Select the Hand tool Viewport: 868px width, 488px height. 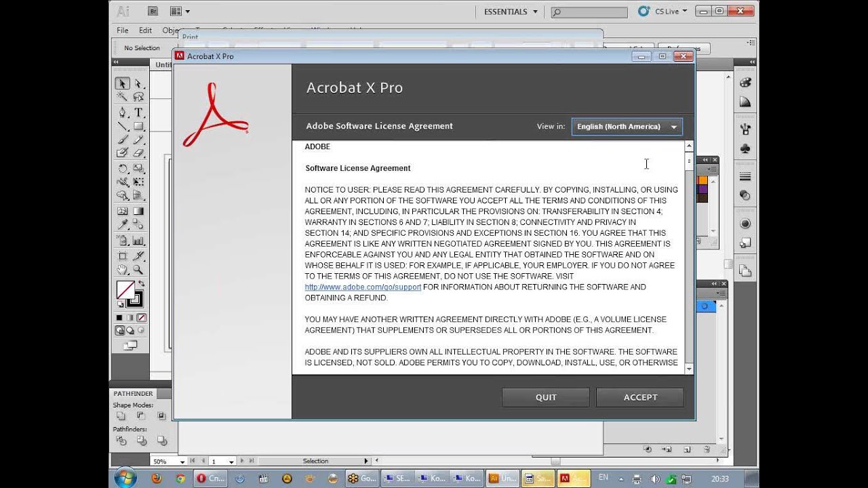click(122, 269)
